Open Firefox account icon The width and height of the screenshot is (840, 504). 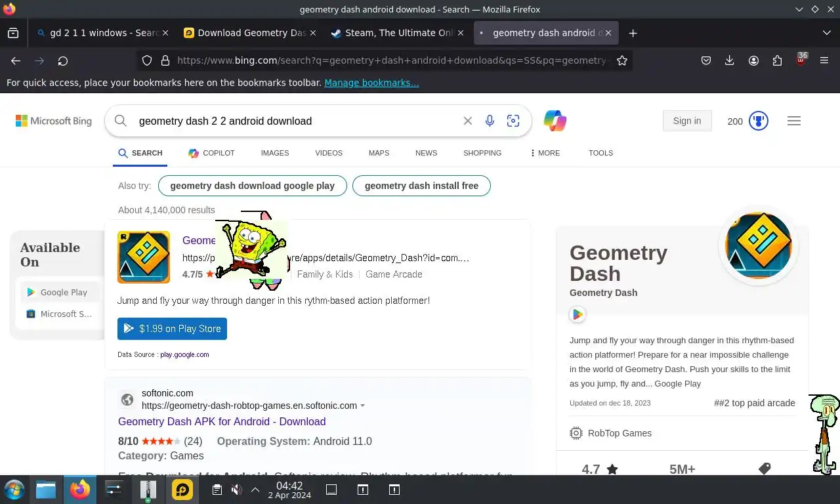(x=753, y=60)
